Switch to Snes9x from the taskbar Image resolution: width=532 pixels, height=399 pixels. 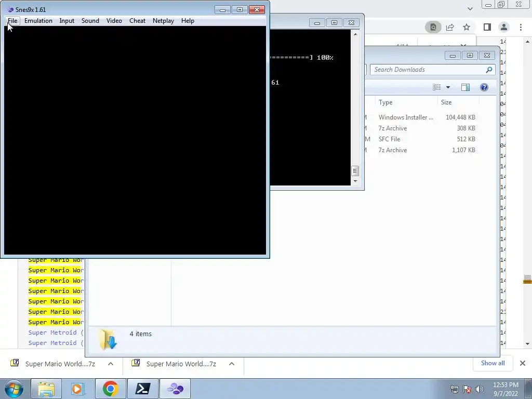(x=175, y=389)
